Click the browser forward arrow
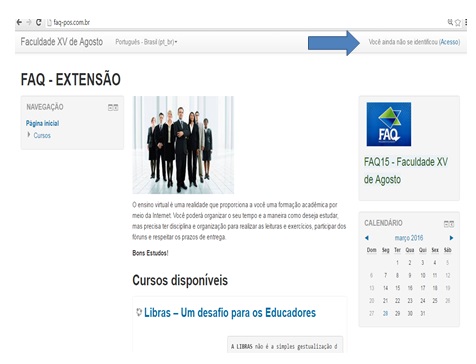Image resolution: width=476 pixels, height=364 pixels. 29,22
